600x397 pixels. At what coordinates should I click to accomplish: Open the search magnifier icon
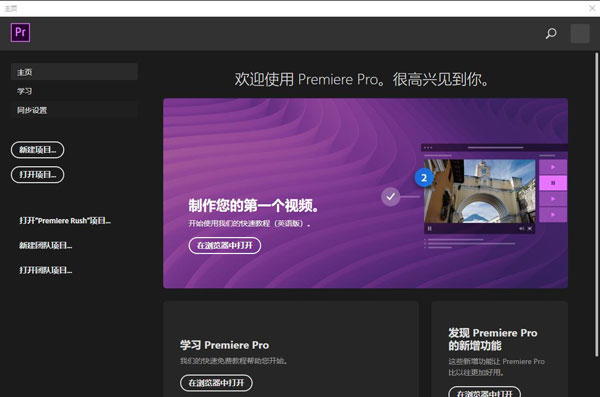click(x=551, y=33)
